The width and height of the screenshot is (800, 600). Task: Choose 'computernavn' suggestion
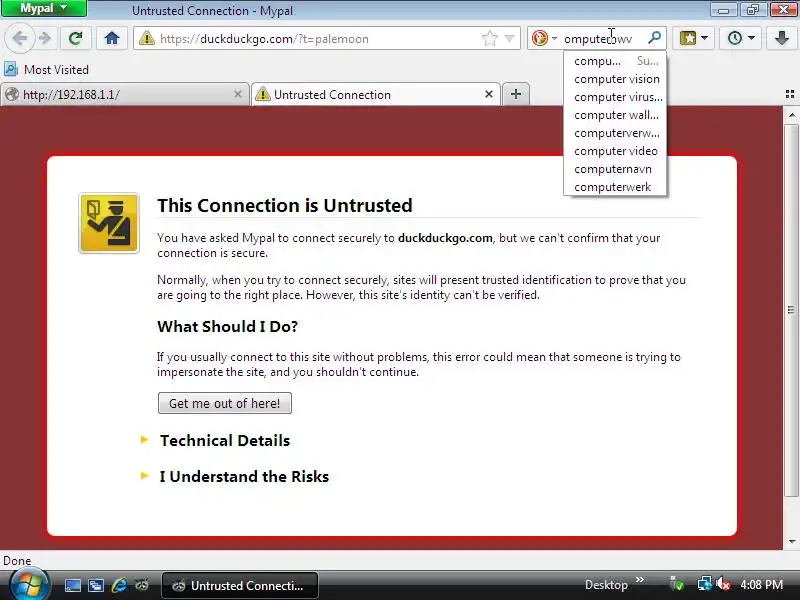[x=615, y=169]
